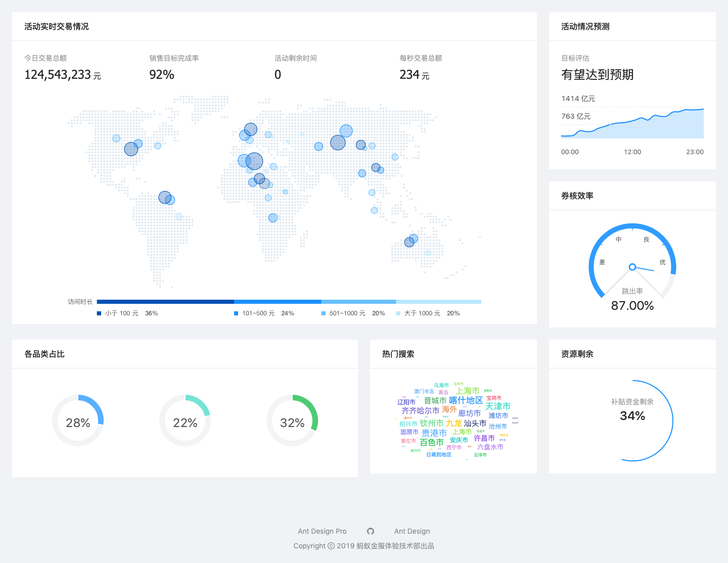
Task: Select 沧州市 in the word cloud
Action: pos(498,427)
